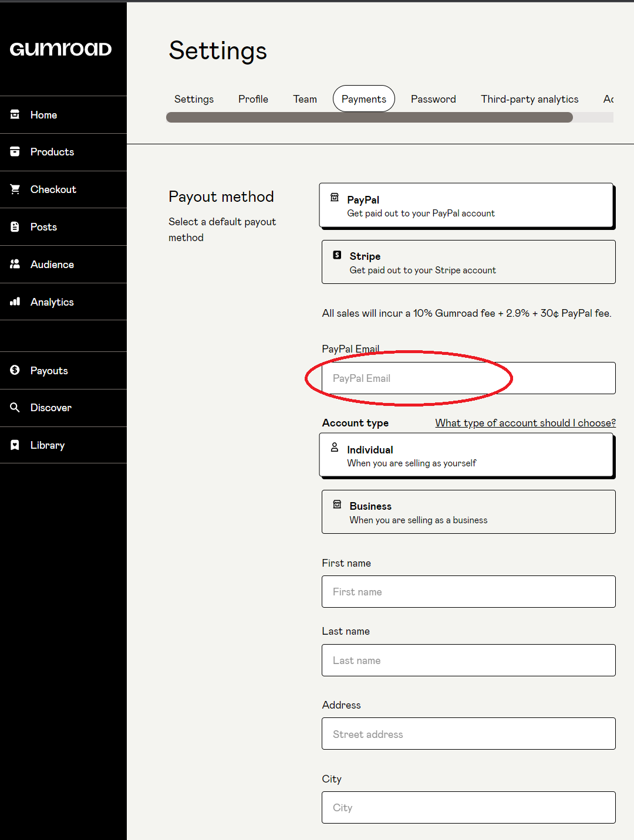The height and width of the screenshot is (840, 634).
Task: Click the Street address input field
Action: coord(468,734)
